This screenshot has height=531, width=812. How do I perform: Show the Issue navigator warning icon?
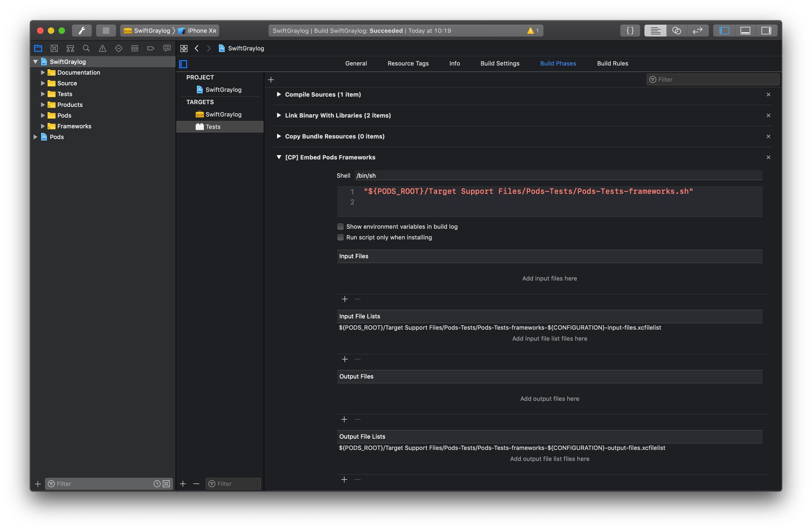click(102, 48)
